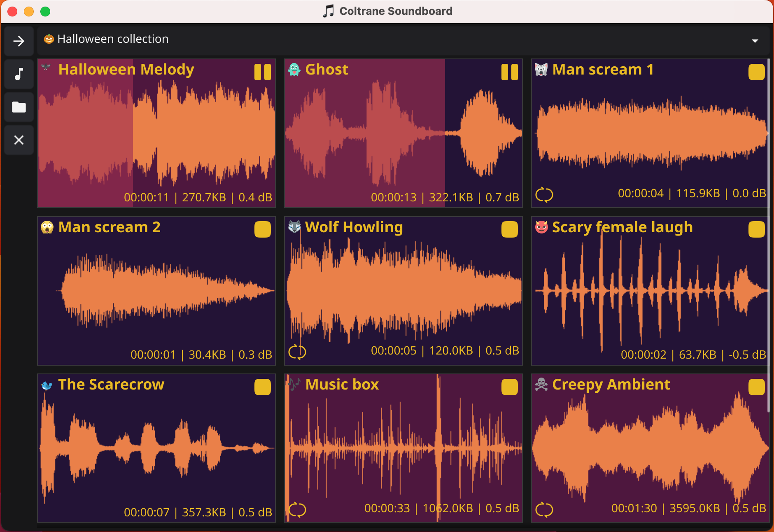The width and height of the screenshot is (774, 532).
Task: Open the Halloween collection dropdown
Action: [x=755, y=40]
